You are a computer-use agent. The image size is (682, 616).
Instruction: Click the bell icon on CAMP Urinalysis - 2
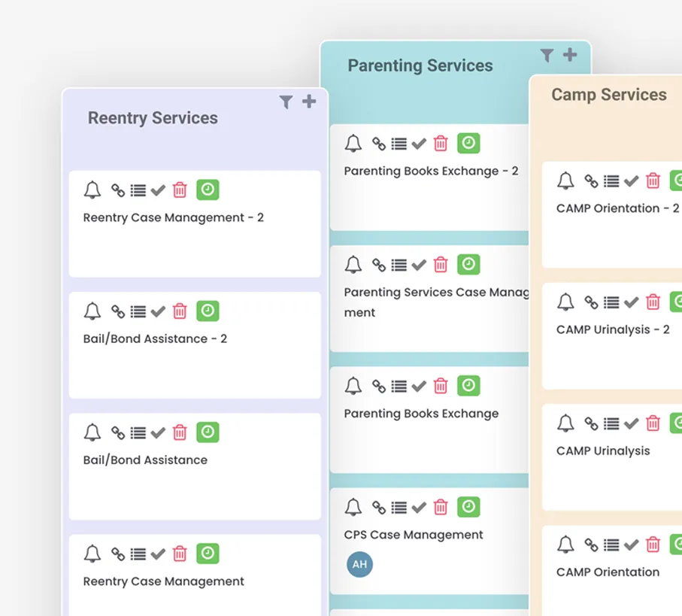565,302
